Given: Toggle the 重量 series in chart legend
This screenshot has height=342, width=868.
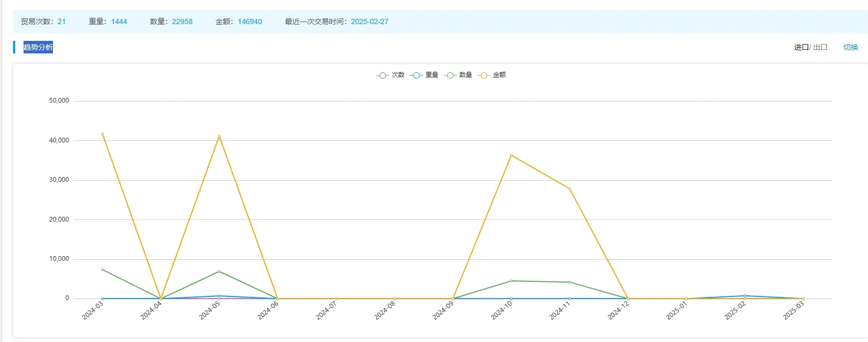Looking at the screenshot, I should click(424, 75).
